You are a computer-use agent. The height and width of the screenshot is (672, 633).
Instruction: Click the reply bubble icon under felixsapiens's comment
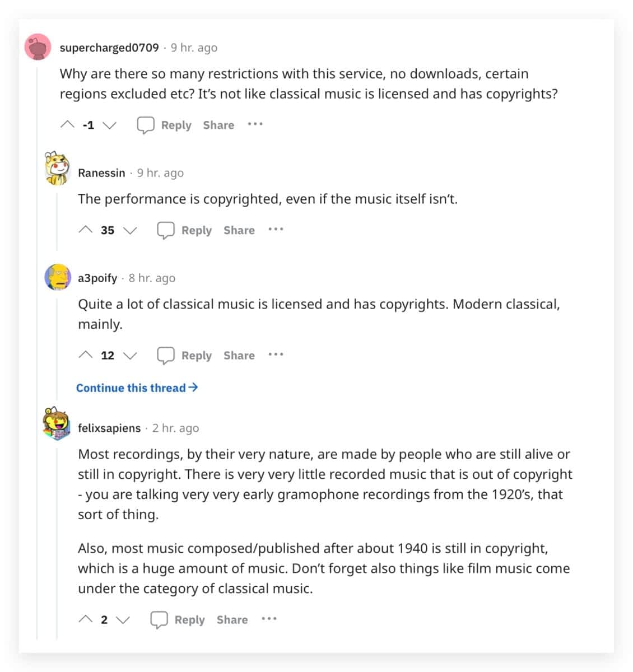[x=159, y=619]
